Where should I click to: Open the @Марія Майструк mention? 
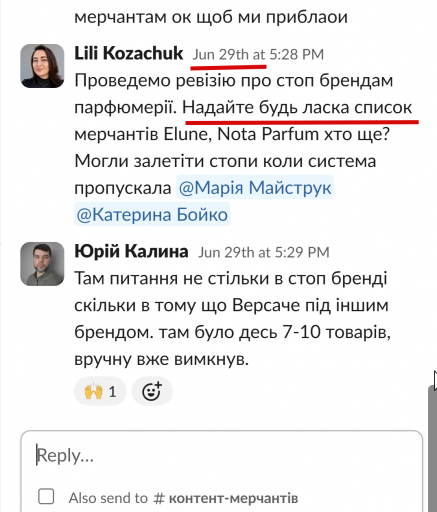point(255,188)
